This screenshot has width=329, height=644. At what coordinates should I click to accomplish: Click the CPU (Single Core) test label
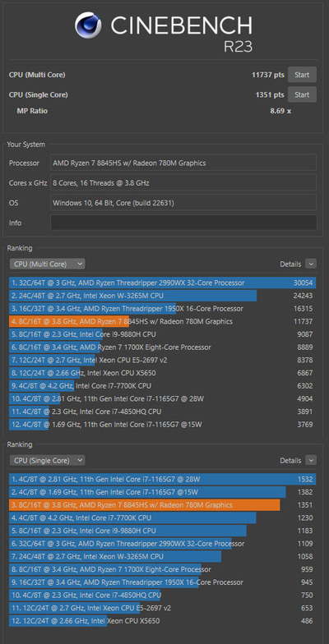pos(38,94)
